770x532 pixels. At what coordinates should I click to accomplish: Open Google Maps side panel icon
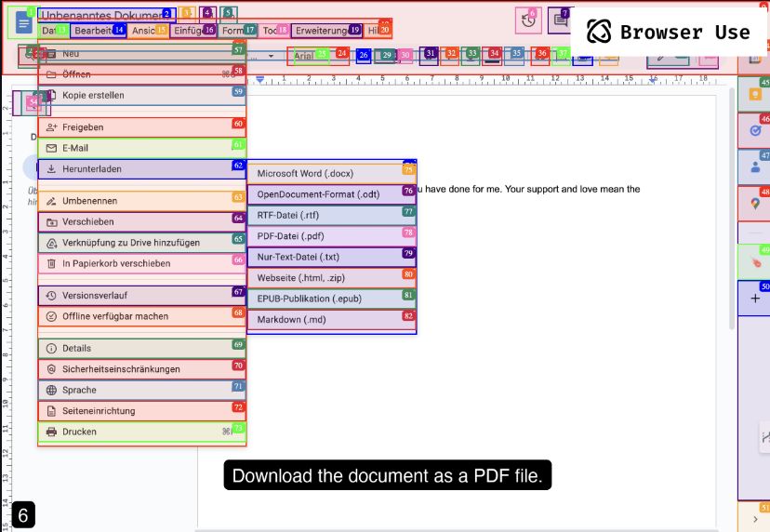755,204
